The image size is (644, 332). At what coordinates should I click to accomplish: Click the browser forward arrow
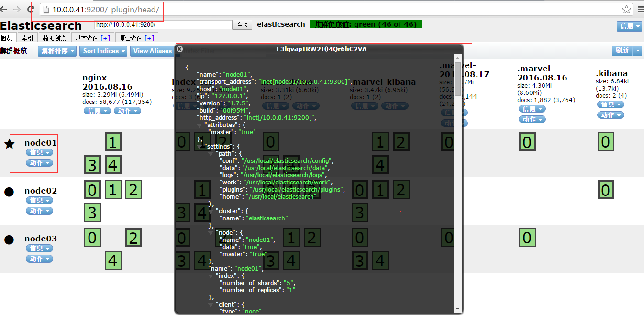pyautogui.click(x=17, y=9)
